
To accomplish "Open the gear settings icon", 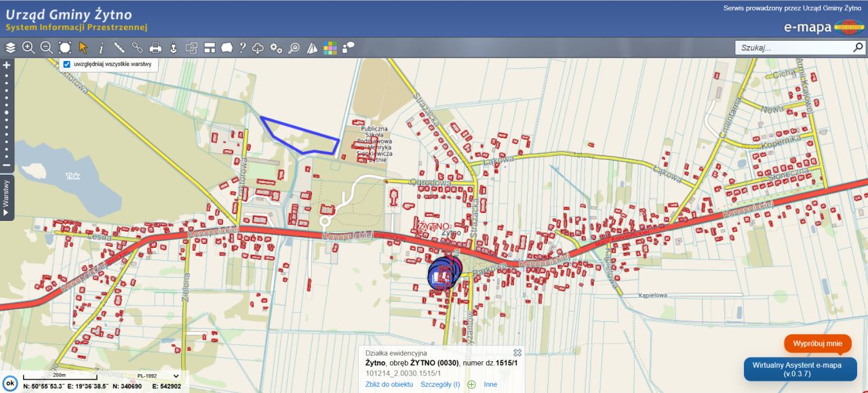I will click(x=276, y=47).
